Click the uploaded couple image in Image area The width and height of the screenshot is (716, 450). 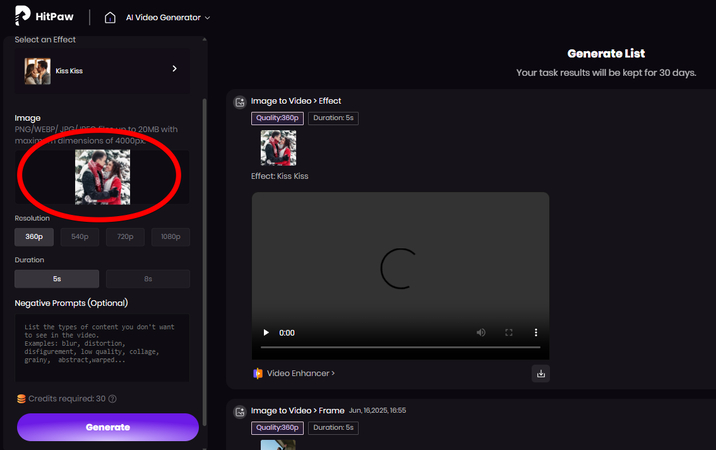pyautogui.click(x=102, y=177)
